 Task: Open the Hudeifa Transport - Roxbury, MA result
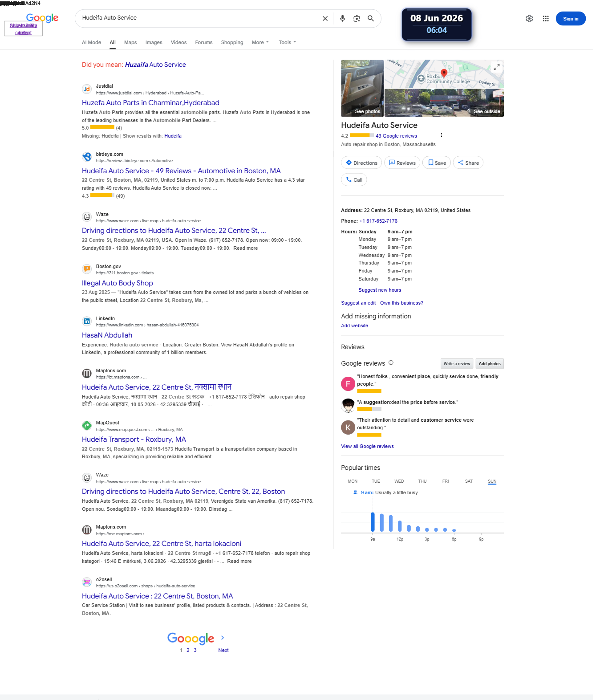(x=134, y=440)
